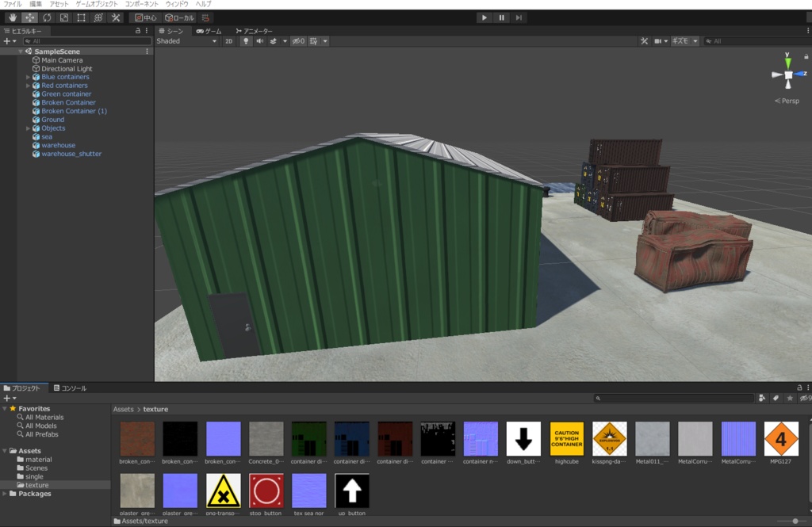This screenshot has width=812, height=527.
Task: Expand the Blue containers tree item
Action: (x=28, y=77)
